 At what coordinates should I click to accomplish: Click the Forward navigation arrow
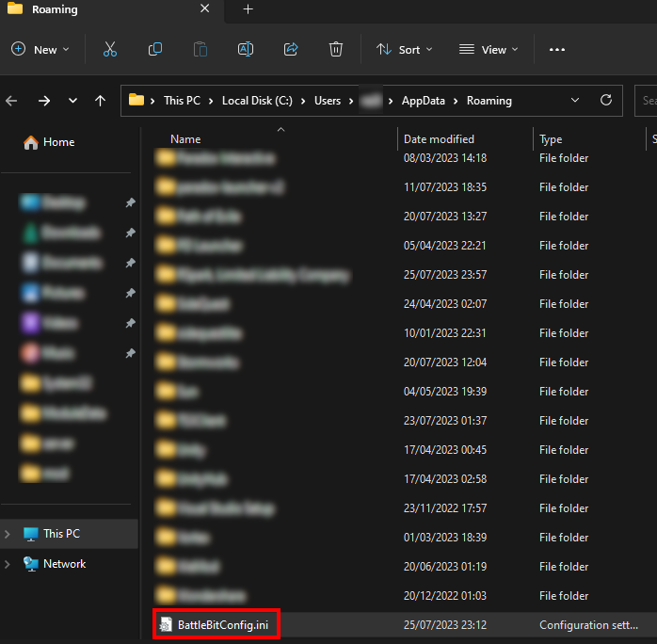tap(44, 101)
